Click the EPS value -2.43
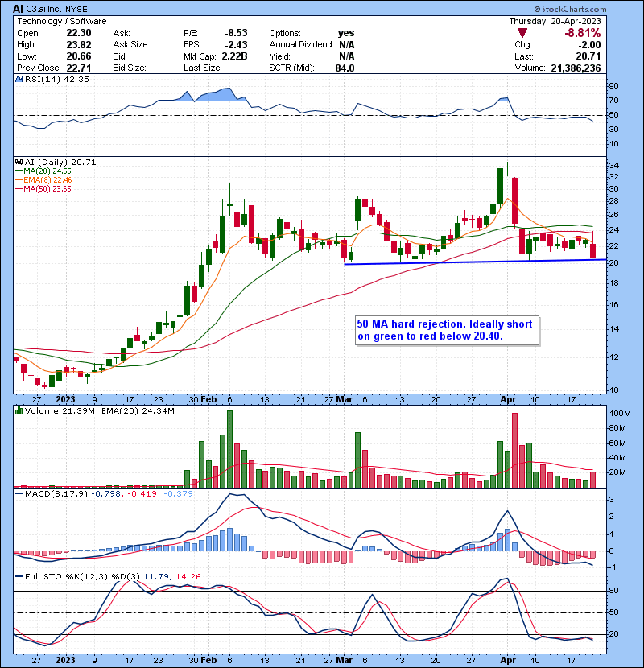 click(x=236, y=45)
